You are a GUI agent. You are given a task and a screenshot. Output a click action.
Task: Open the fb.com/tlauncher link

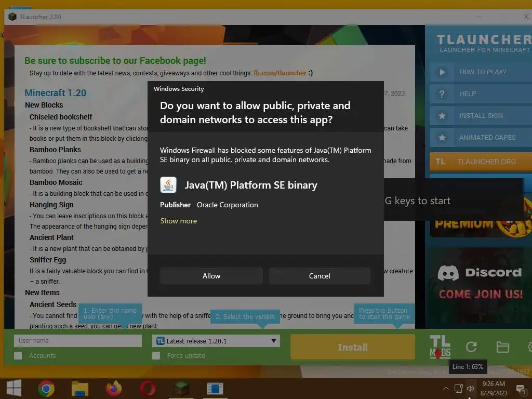(280, 73)
